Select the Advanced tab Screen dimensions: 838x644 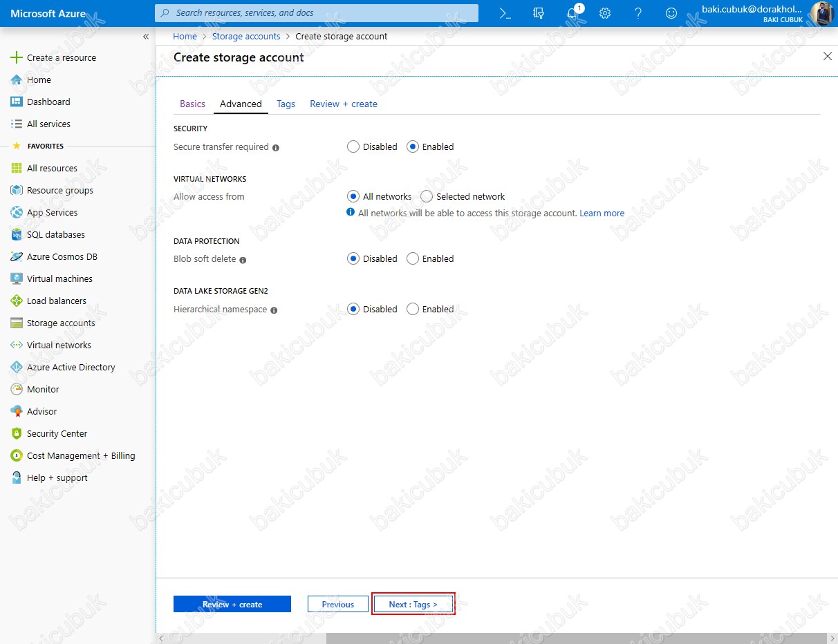[x=241, y=104]
